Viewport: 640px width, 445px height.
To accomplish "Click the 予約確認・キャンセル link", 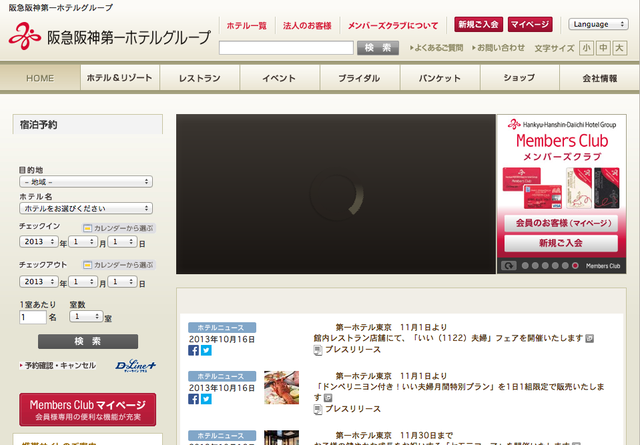I will 58,365.
